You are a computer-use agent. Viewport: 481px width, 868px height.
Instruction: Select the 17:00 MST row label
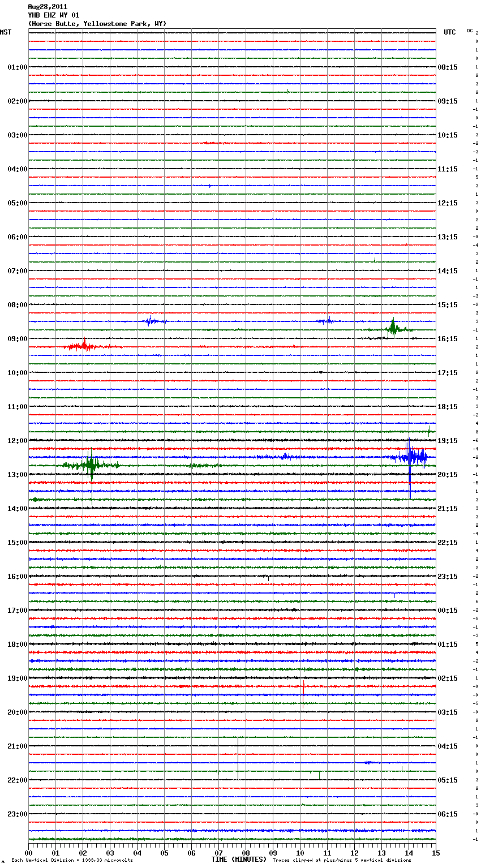pos(17,611)
